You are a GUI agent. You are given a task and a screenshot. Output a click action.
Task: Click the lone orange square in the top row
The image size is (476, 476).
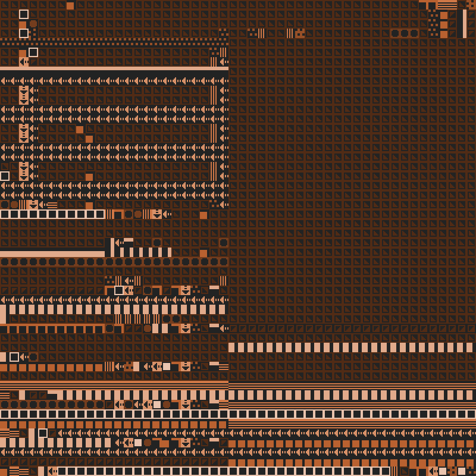70,5
